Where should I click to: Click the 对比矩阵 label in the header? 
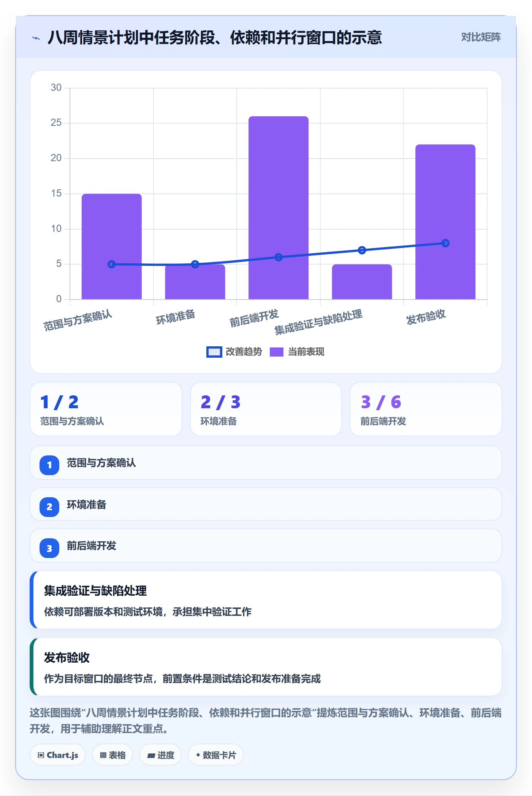tap(481, 37)
